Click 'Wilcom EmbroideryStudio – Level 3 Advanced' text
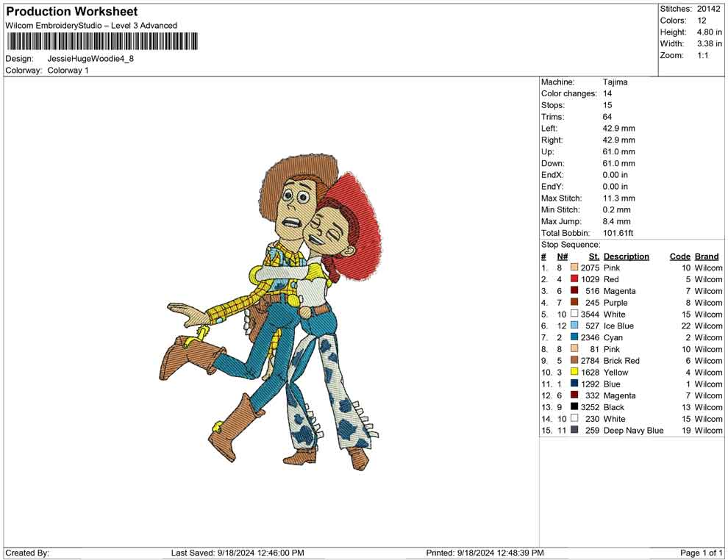The height and width of the screenshot is (560, 728). click(x=91, y=26)
